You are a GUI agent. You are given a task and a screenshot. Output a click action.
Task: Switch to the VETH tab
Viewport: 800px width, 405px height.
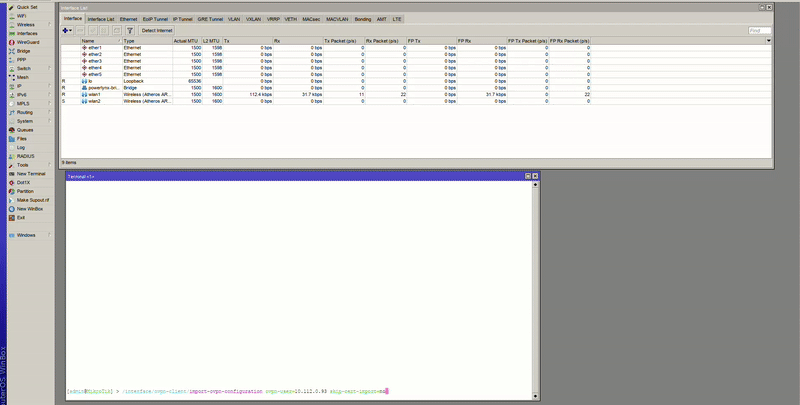[x=291, y=19]
